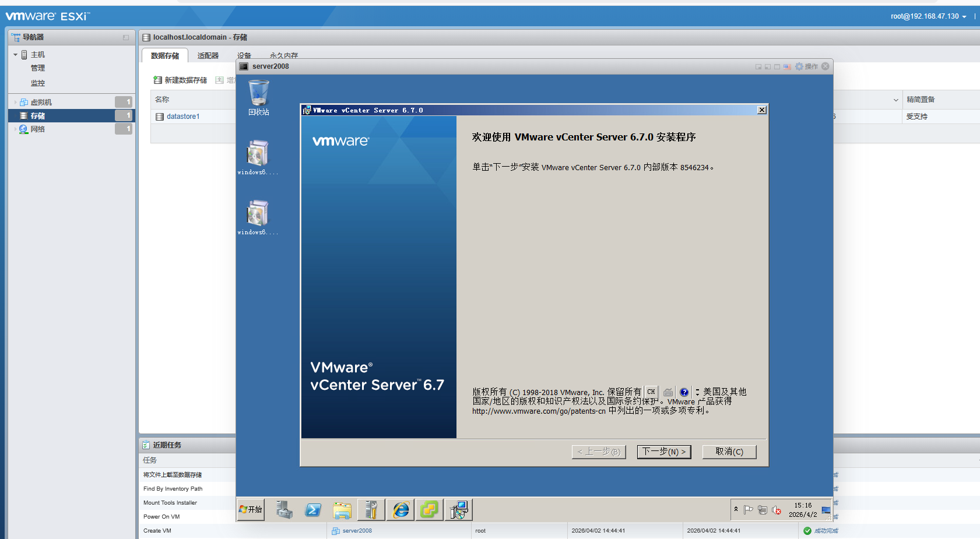980x539 pixels.
Task: Open the second windows6 installer icon on the desktop
Action: [x=258, y=217]
